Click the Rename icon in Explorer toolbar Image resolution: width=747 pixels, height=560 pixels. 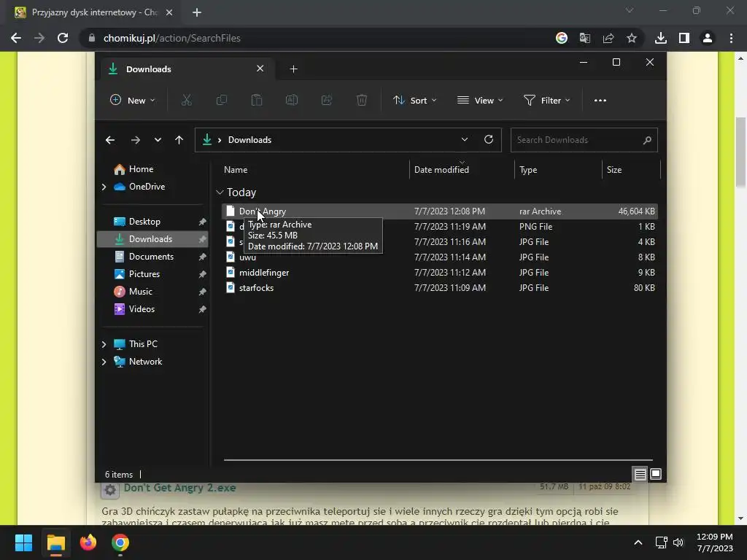[292, 100]
